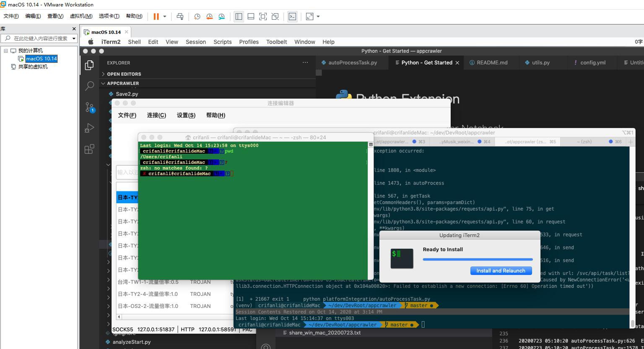Screen dimensions: 644x349
Task: Click the iTerm2 update progress bar
Action: [x=478, y=259]
